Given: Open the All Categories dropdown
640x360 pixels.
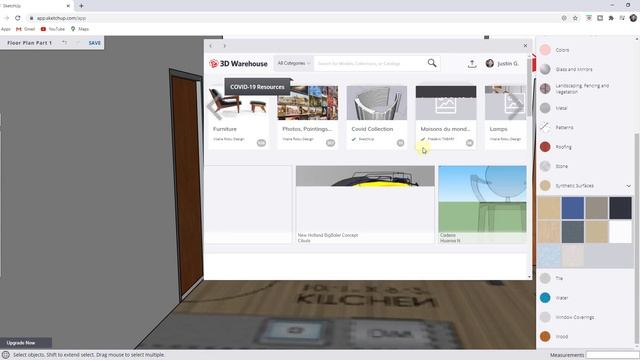Looking at the screenshot, I should (293, 63).
